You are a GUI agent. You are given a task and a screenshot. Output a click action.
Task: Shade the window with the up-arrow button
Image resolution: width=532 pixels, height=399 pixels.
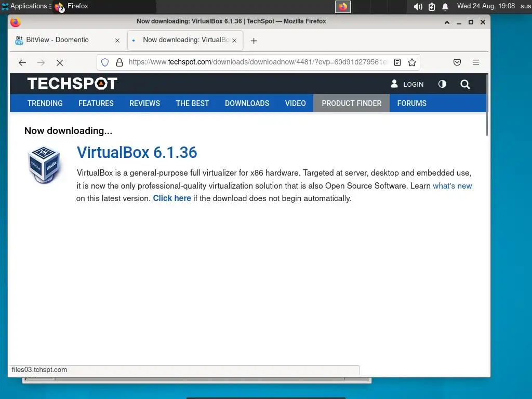[447, 22]
